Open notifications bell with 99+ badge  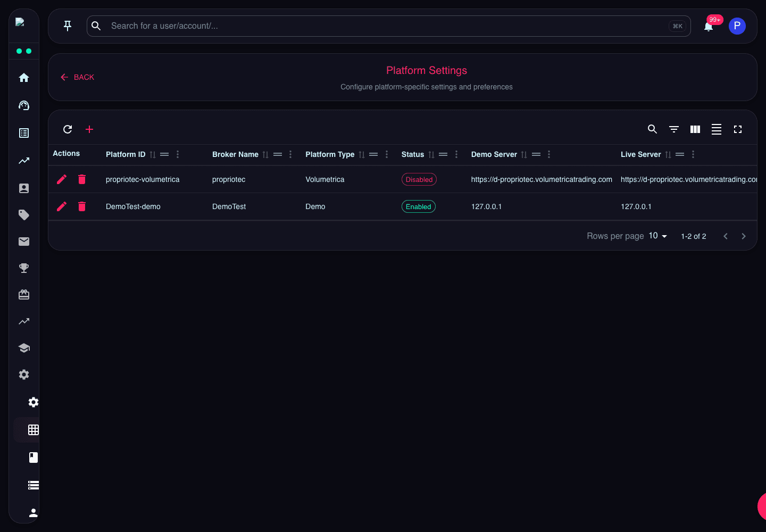point(709,26)
